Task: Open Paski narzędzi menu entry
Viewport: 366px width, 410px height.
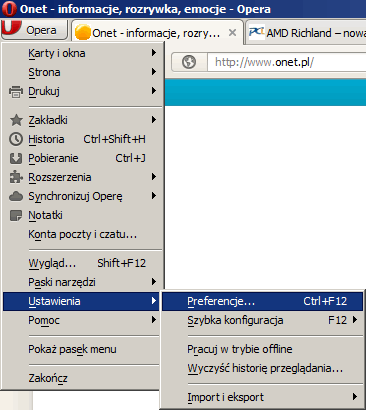Action: pos(82,282)
